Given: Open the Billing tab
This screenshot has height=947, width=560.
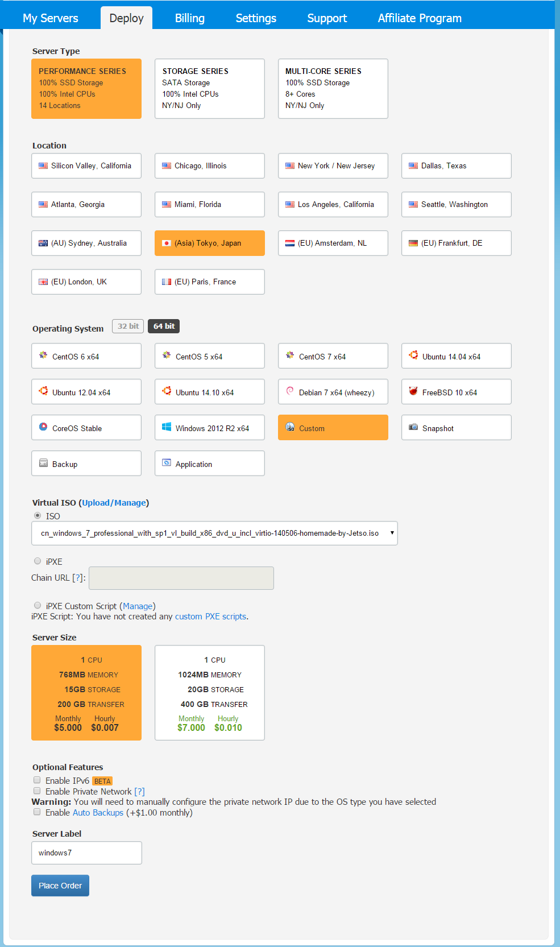Looking at the screenshot, I should [189, 18].
